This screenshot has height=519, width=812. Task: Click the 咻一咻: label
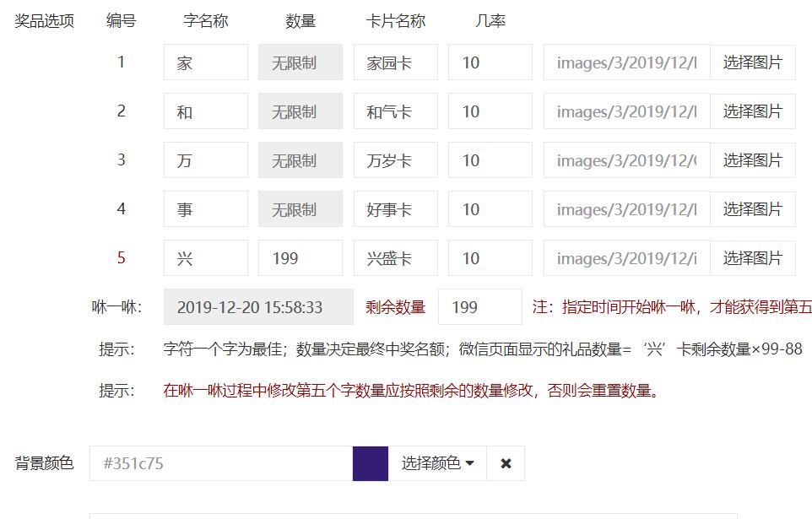pyautogui.click(x=117, y=307)
